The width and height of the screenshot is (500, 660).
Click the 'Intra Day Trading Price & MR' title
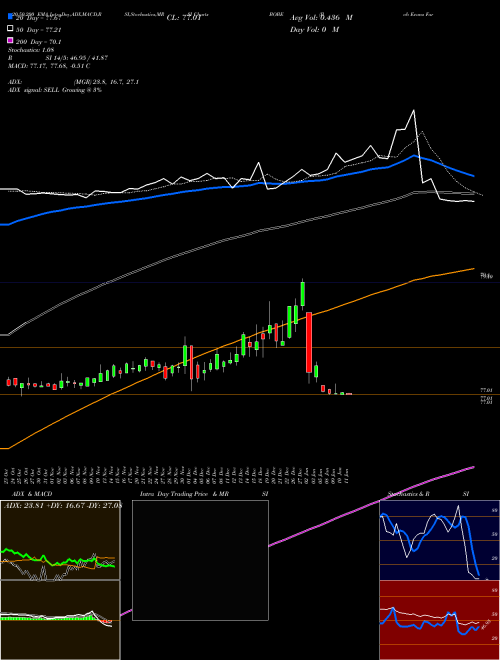(184, 494)
